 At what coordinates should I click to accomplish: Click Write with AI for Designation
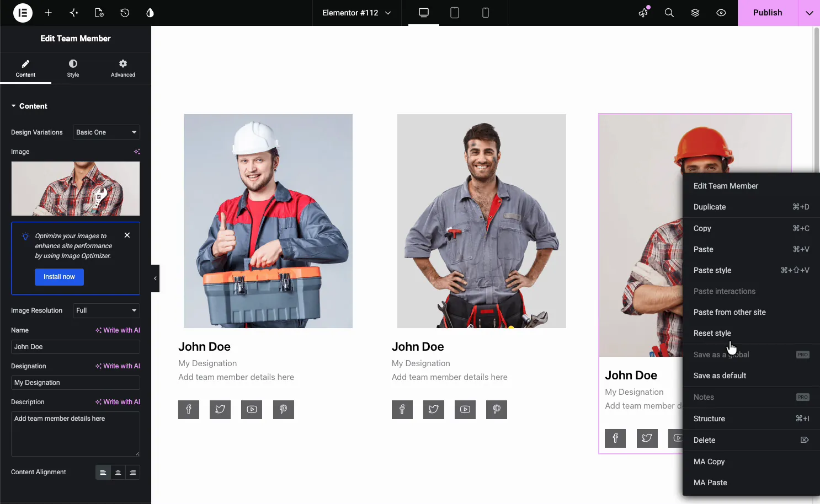point(118,366)
